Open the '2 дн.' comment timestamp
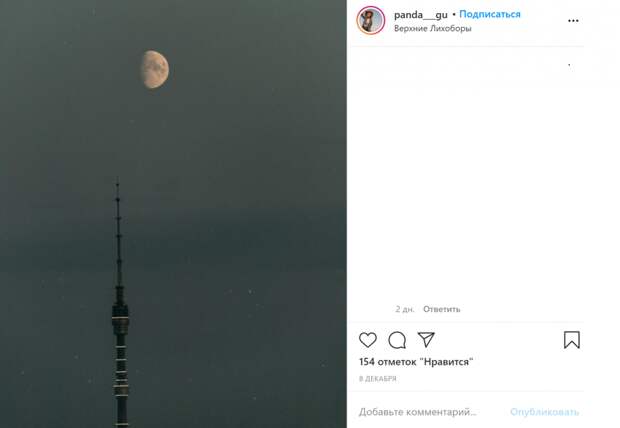Viewport: 620px width, 428px height. (405, 309)
